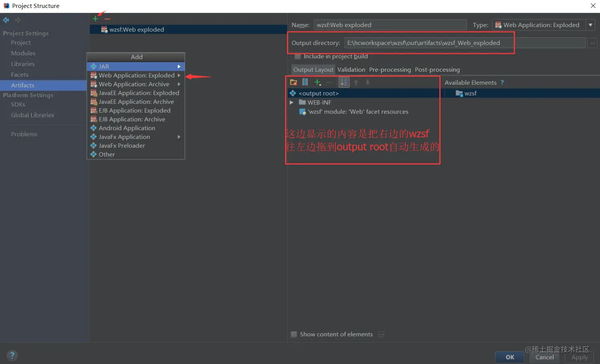Click the edit icon next to Show content of elements
The width and height of the screenshot is (600, 364).
pyautogui.click(x=381, y=334)
